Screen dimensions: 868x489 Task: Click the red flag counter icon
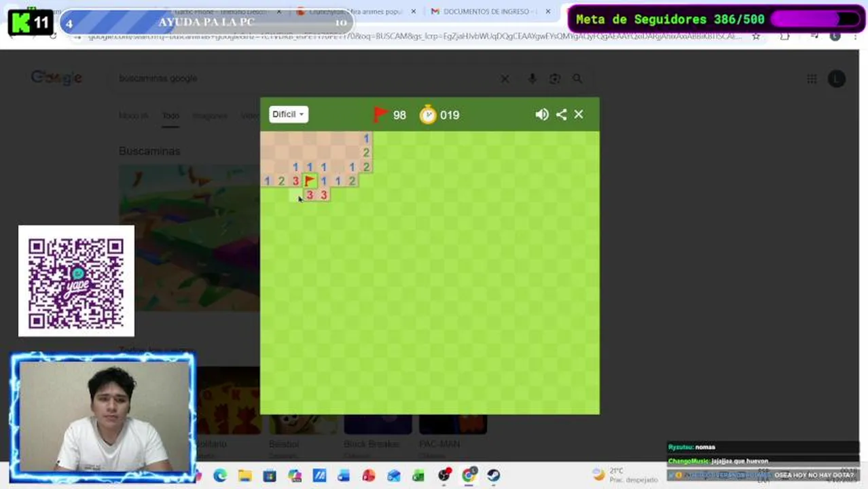coord(380,114)
